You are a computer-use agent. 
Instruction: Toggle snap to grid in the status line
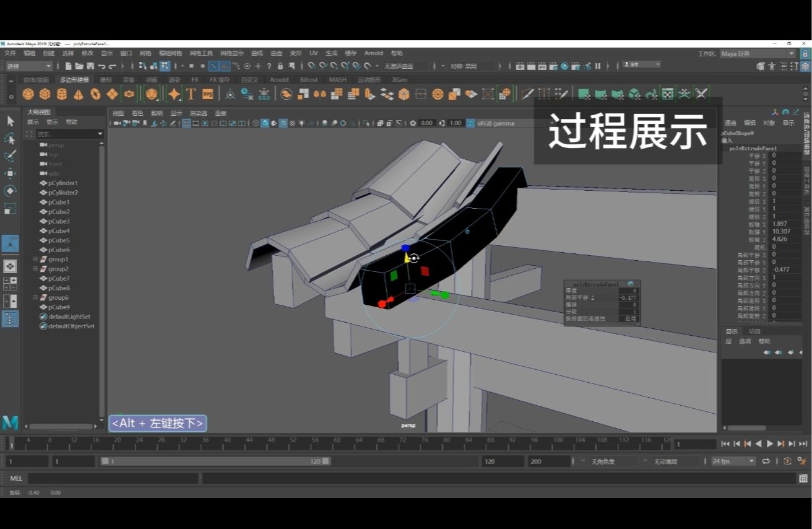coord(311,65)
